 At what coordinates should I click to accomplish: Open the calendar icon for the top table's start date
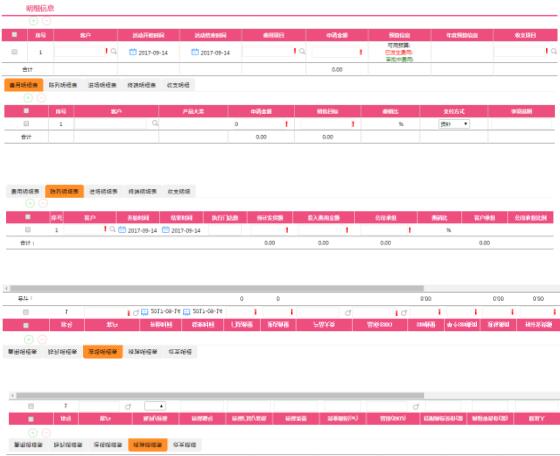point(132,52)
